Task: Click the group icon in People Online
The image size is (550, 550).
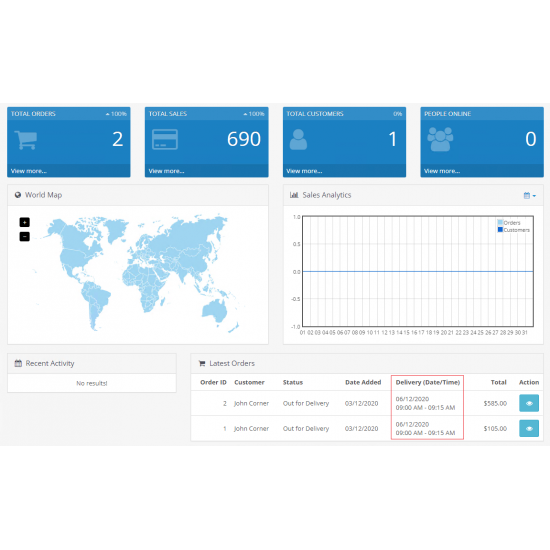Action: pyautogui.click(x=440, y=139)
